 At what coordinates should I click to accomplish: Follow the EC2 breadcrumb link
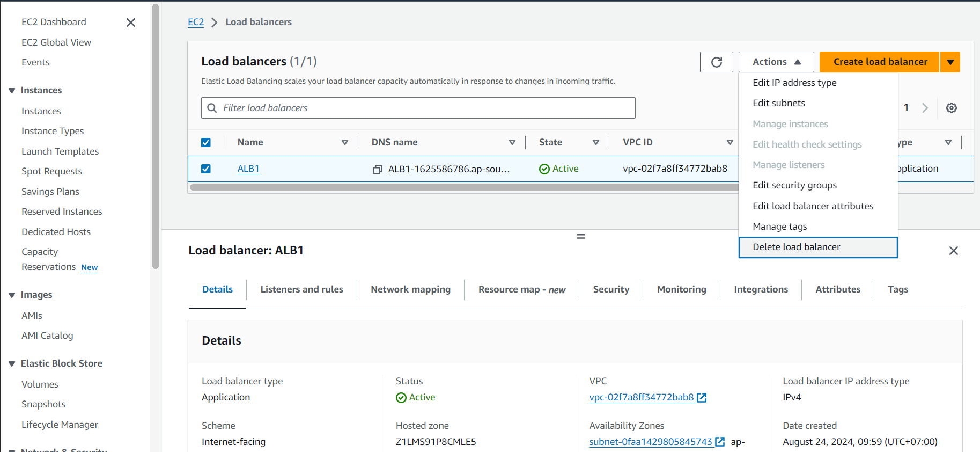196,22
